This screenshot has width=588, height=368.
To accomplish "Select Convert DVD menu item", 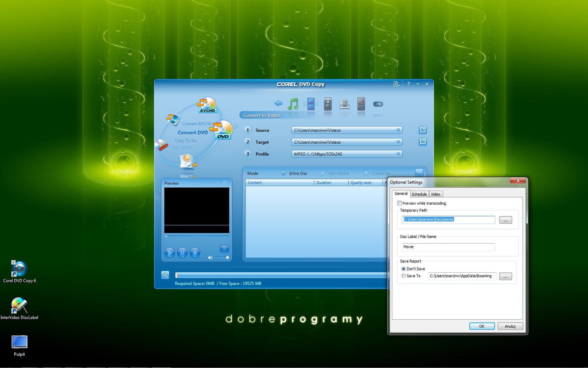I will [192, 132].
